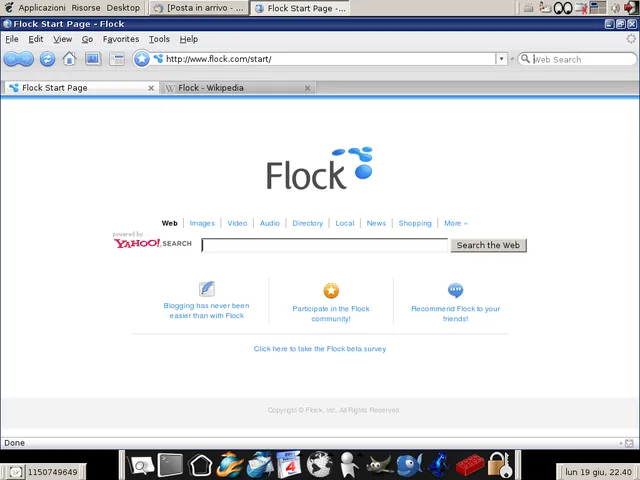The height and width of the screenshot is (480, 640).
Task: Open the terminal icon in dock
Action: [171, 464]
